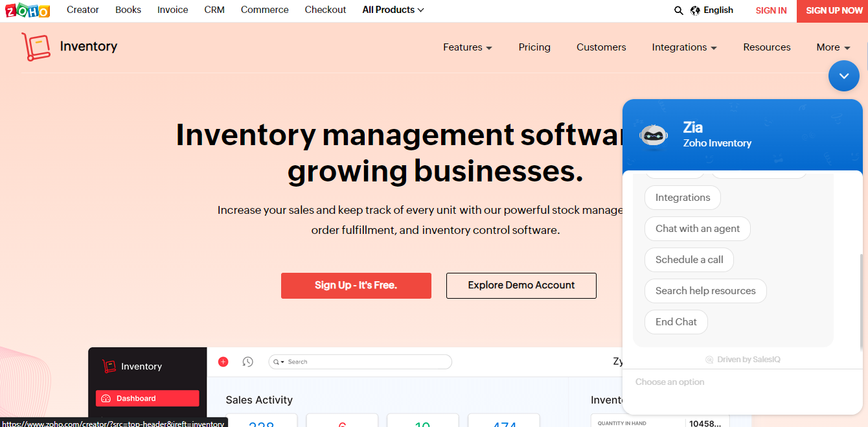868x427 pixels.
Task: Click the SalesIQ logo in the chat footer
Action: click(709, 359)
